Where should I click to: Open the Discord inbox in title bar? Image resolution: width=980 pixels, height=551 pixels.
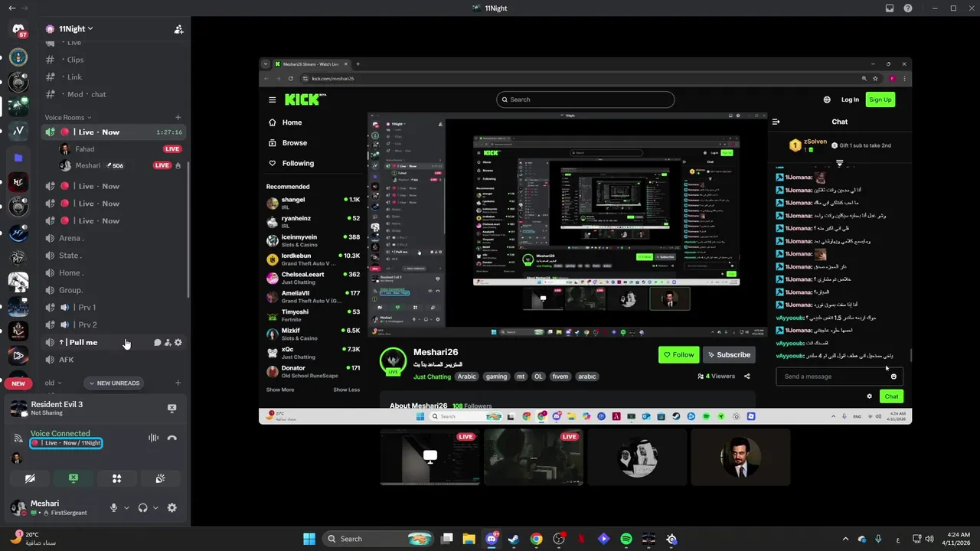click(890, 8)
